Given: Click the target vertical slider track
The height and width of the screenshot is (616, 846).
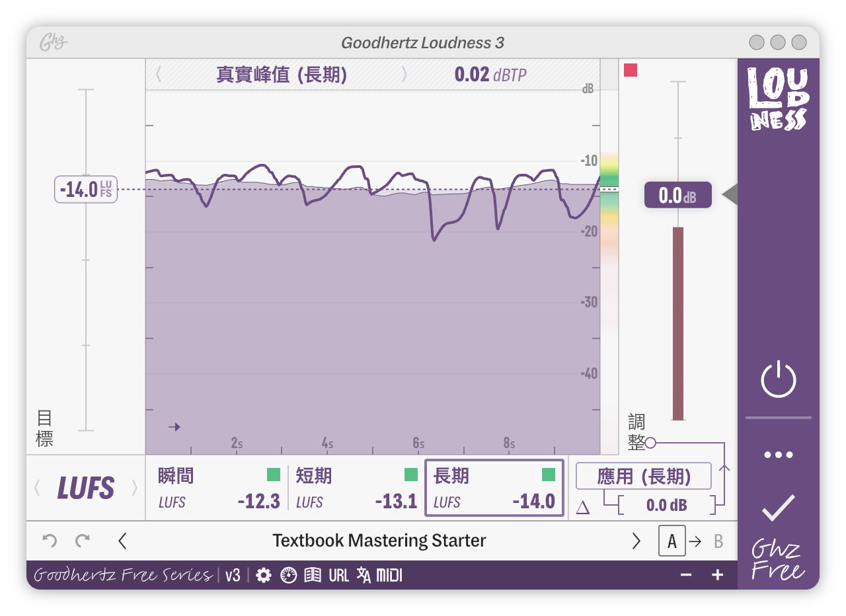Looking at the screenshot, I should point(86,260).
